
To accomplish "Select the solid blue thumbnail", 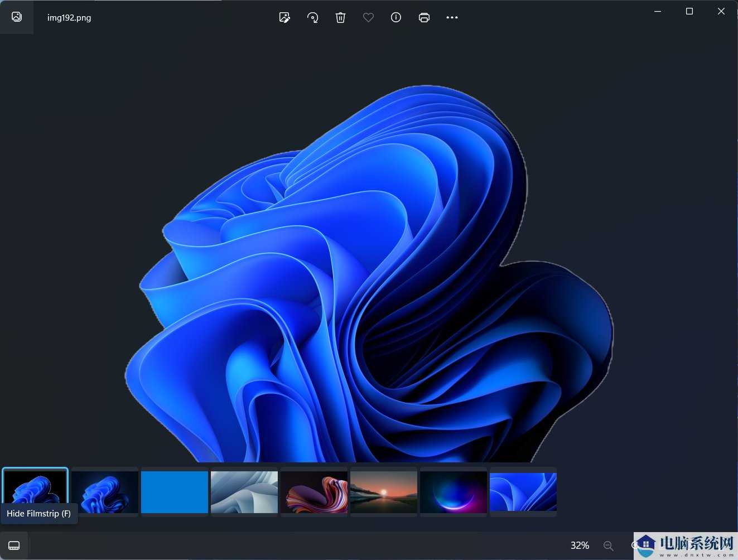I will coord(175,492).
